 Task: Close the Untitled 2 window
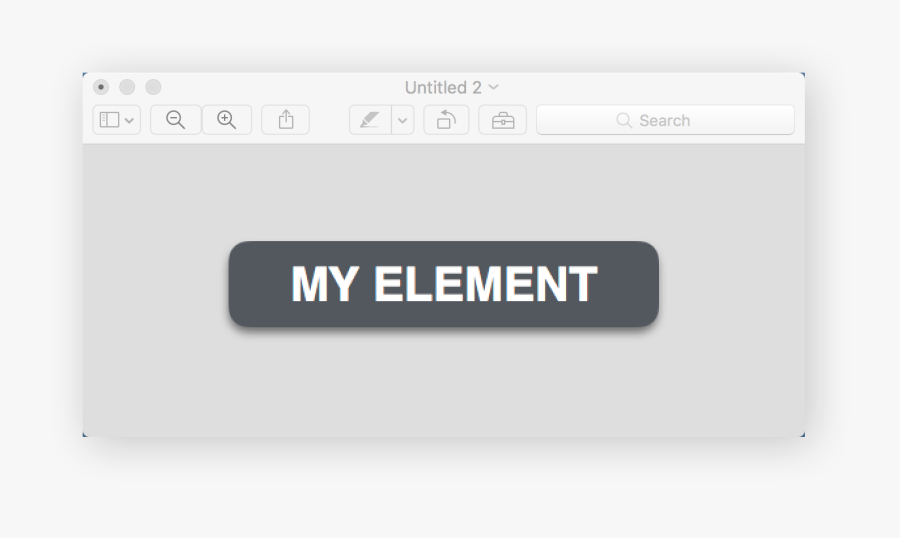coord(101,87)
